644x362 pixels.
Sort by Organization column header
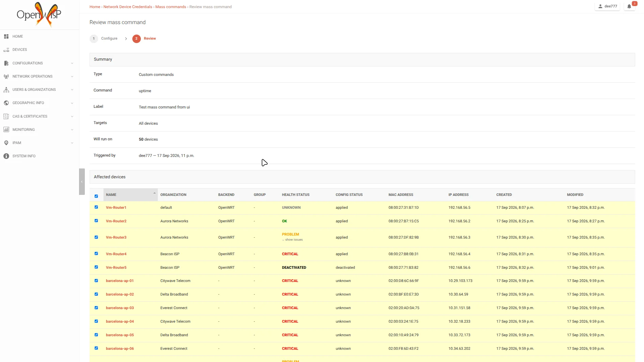pos(173,195)
